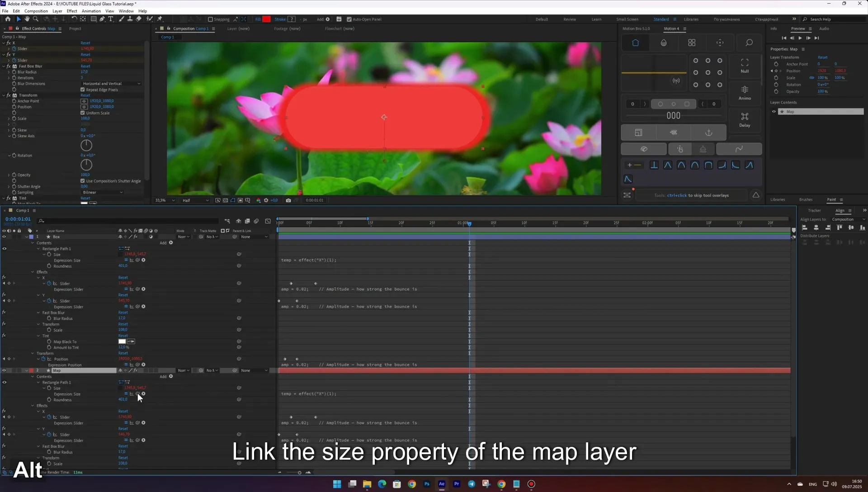This screenshot has width=868, height=492.
Task: Switch to the Audio panel tab
Action: coord(824,28)
